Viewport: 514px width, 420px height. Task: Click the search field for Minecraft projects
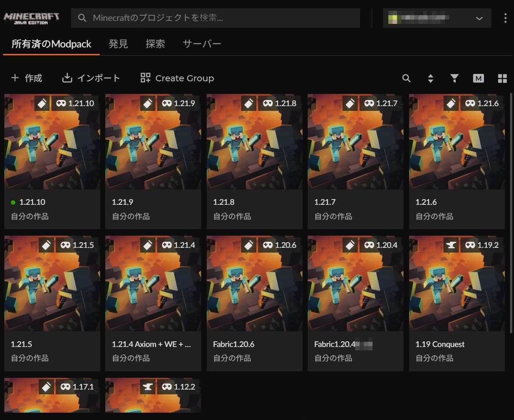215,18
